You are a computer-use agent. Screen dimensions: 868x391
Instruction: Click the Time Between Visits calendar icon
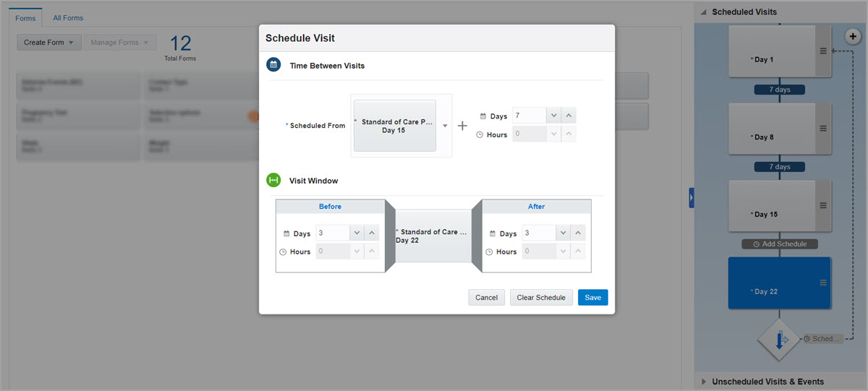273,65
